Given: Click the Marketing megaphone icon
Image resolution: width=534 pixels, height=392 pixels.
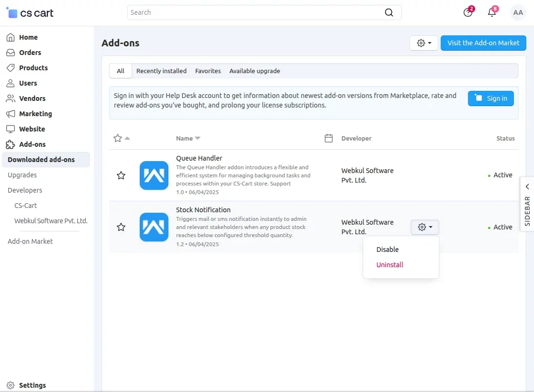Looking at the screenshot, I should point(10,114).
